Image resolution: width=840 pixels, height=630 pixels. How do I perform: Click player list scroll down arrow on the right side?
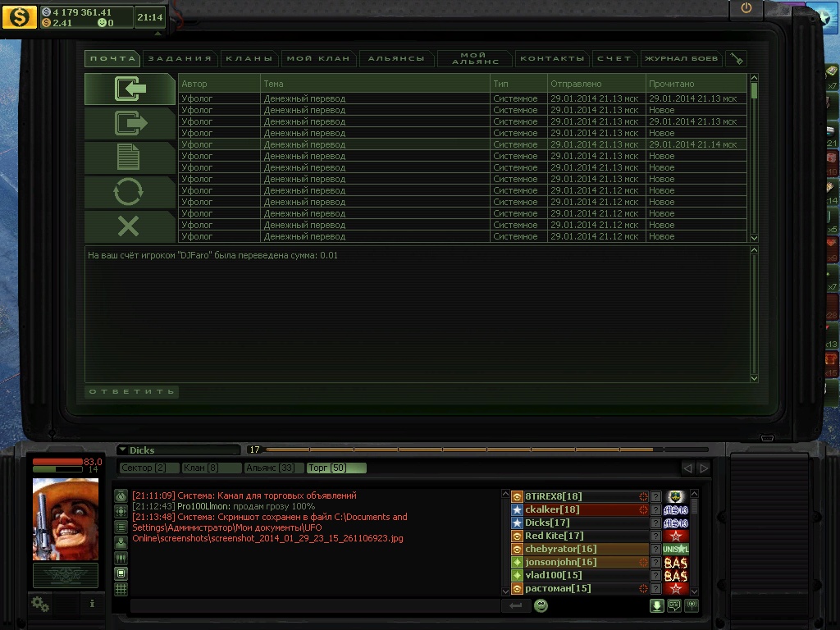coord(694,591)
